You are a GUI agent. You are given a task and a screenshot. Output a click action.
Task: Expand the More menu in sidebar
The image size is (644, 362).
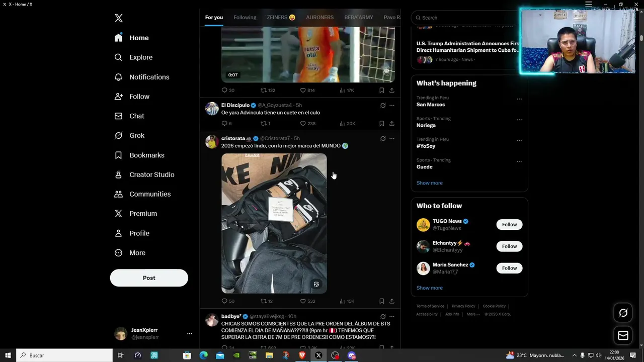130,253
